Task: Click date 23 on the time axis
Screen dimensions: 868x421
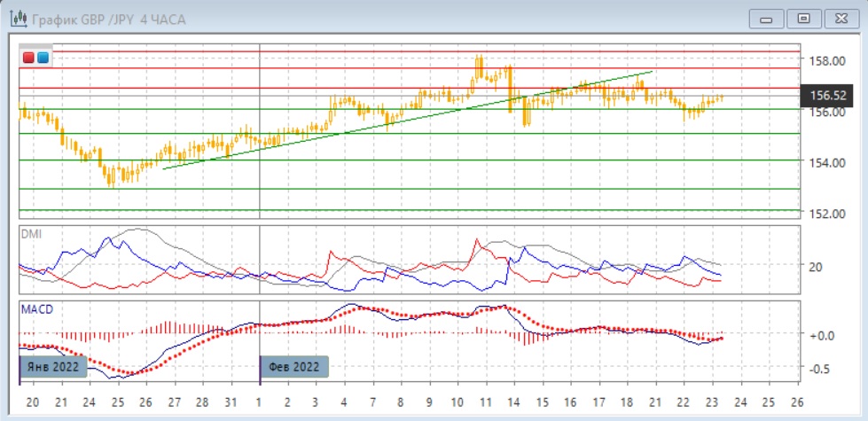Action: point(711,402)
